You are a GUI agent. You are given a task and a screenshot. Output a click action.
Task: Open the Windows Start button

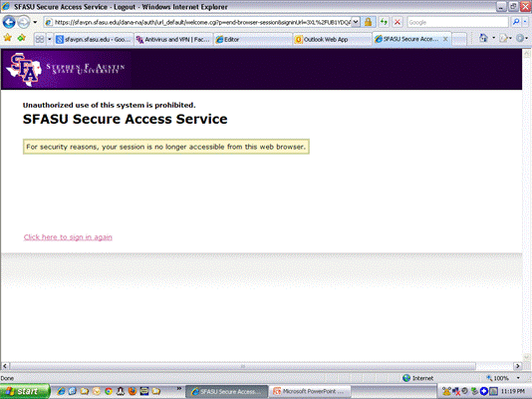pos(25,392)
